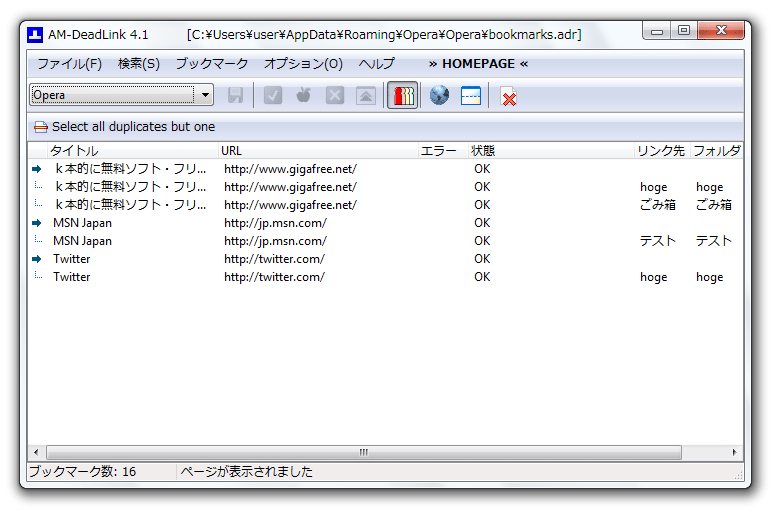
Task: Click the grayed-out save floppy disk icon
Action: pyautogui.click(x=235, y=95)
